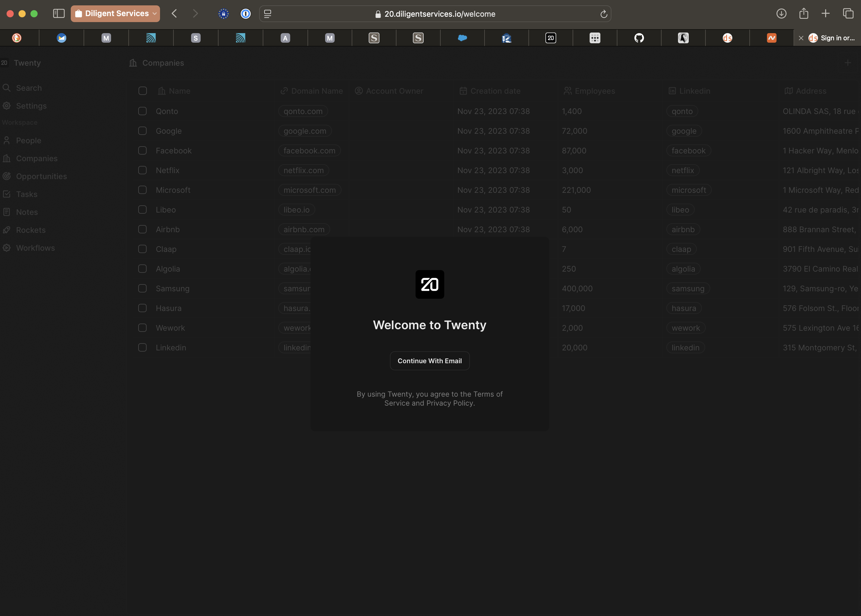Go to Opportunities in sidebar

coord(41,176)
